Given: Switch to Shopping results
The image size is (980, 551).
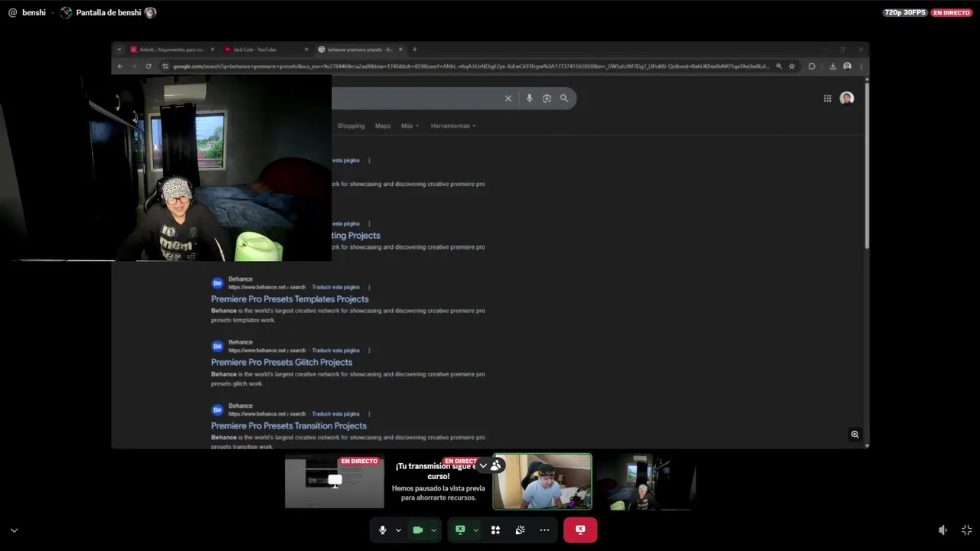Looking at the screenshot, I should coord(351,126).
